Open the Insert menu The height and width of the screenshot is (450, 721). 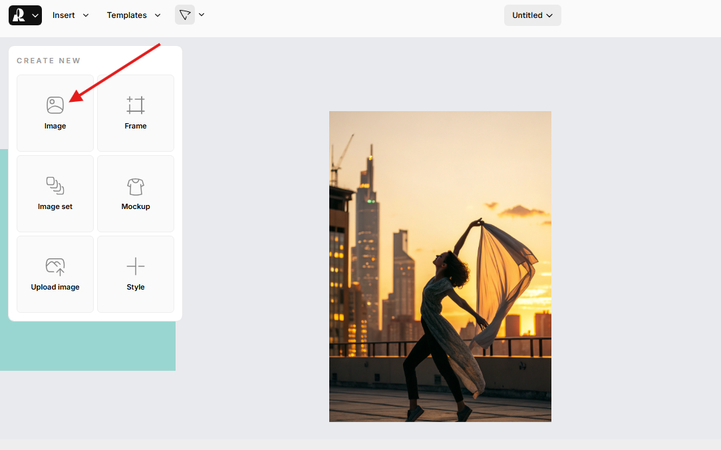tap(64, 15)
